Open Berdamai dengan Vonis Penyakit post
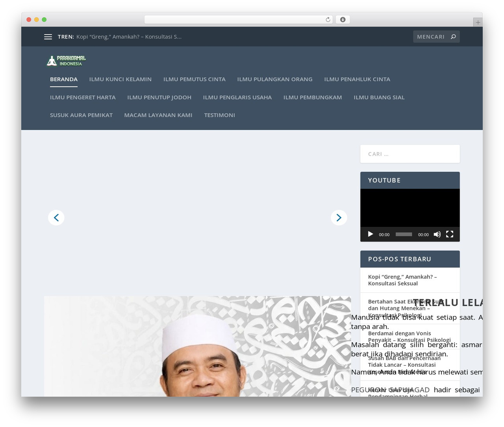The width and height of the screenshot is (504, 427). [x=409, y=336]
